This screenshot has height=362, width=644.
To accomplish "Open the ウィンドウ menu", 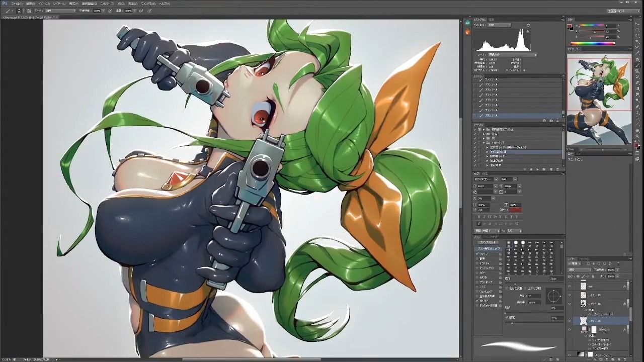I will point(148,3).
